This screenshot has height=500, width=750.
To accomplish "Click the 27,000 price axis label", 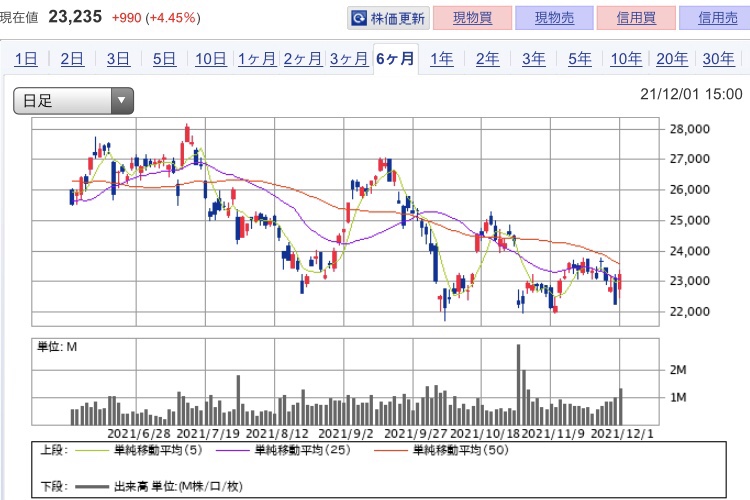I will pyautogui.click(x=689, y=159).
